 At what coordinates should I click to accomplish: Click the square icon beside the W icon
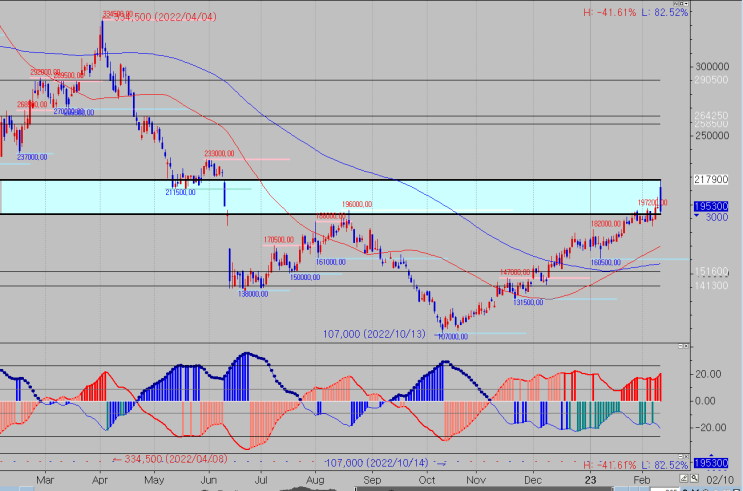pos(681,4)
